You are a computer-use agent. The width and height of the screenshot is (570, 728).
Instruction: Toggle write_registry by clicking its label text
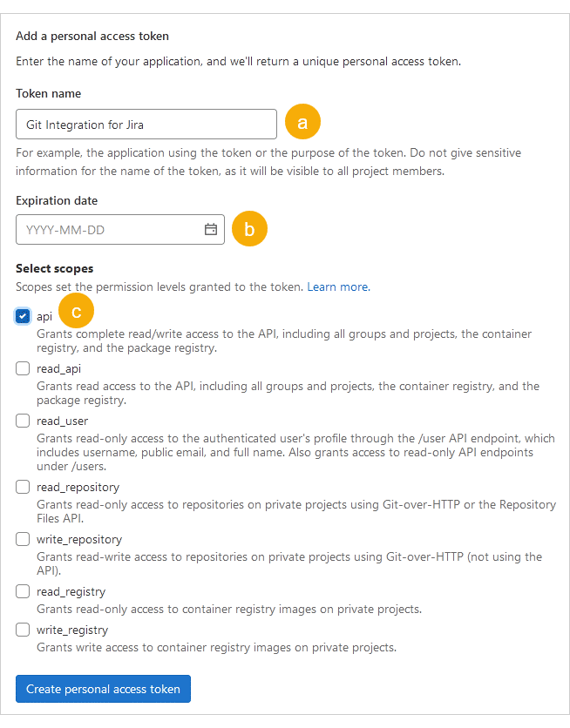[x=72, y=630]
